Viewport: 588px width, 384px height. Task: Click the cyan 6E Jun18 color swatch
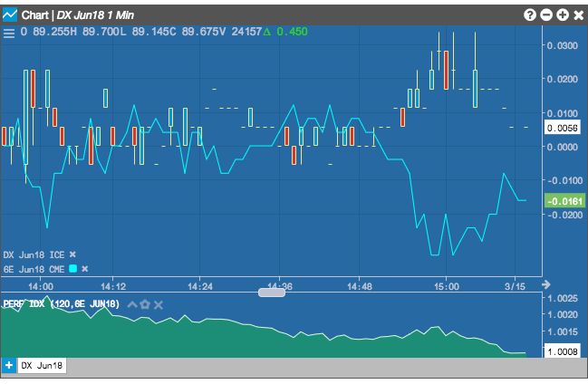73,268
